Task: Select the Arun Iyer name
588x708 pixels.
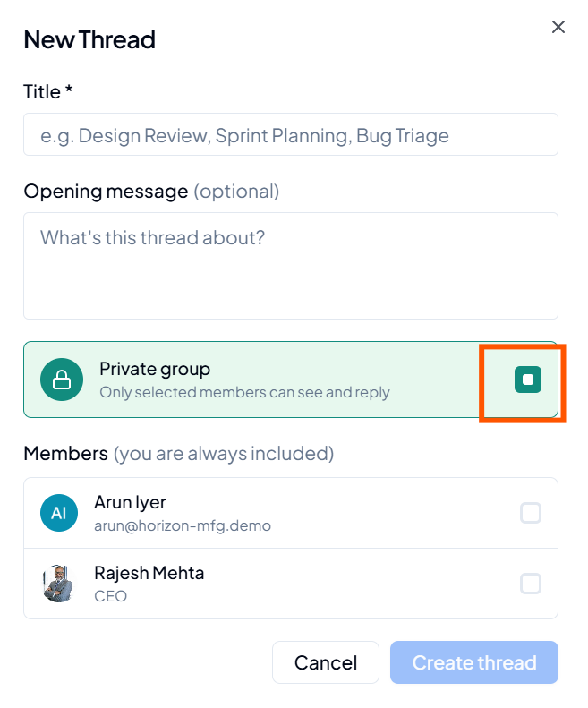Action: coord(130,502)
